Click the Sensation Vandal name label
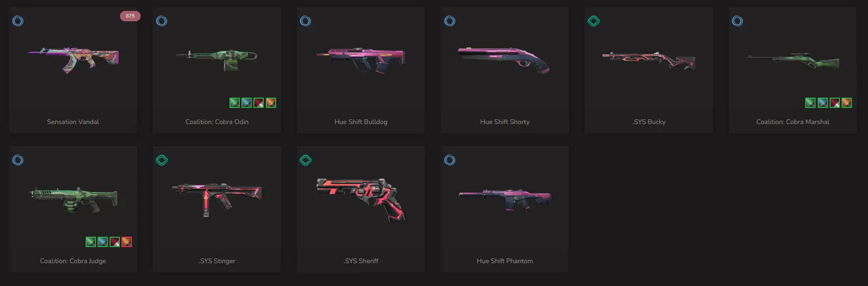The image size is (868, 286). coord(73,122)
